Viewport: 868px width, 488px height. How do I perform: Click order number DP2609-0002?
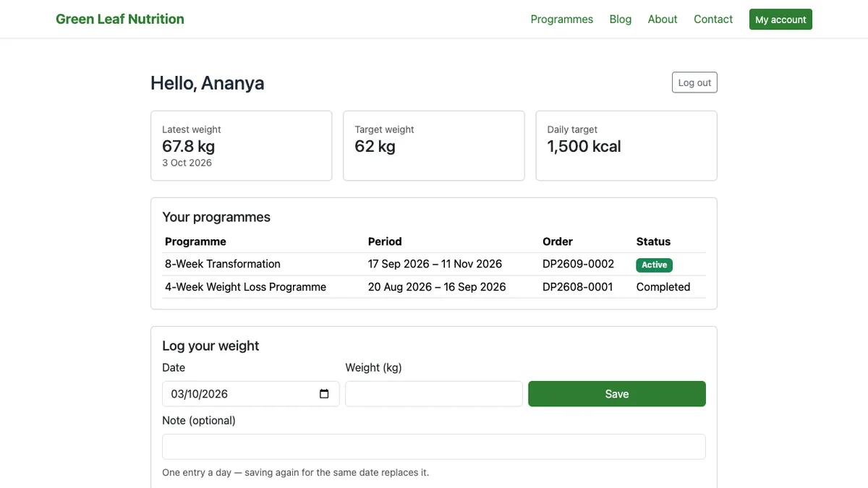[x=579, y=264]
